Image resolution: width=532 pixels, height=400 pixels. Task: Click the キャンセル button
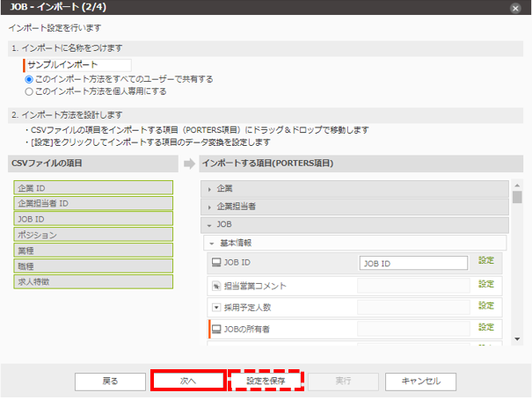coord(420,382)
